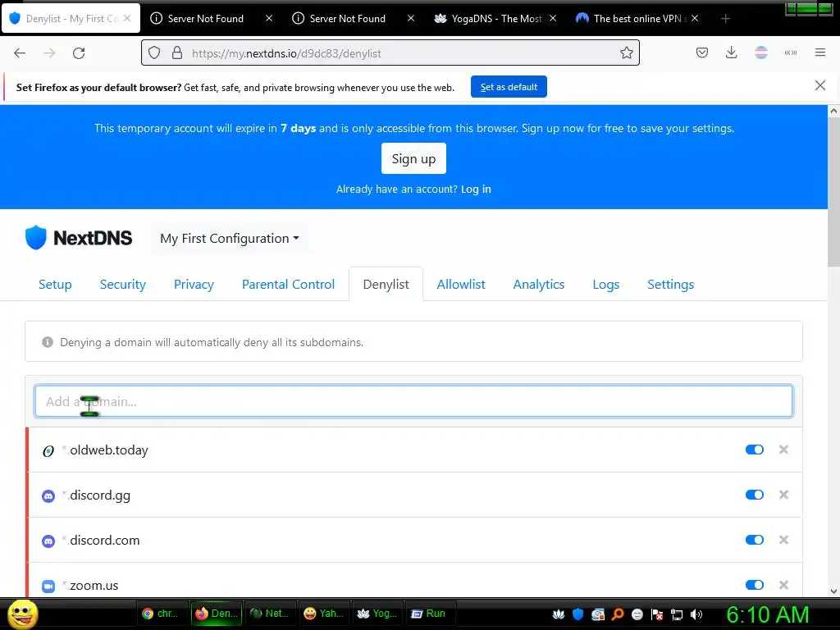Screen dimensions: 840x630
Task: Close the first Server Not Found tab
Action: click(269, 18)
